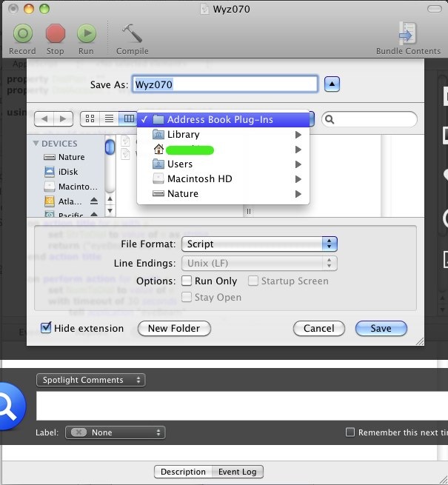Expand the Library submenu arrow
This screenshot has width=448, height=485.
point(298,135)
